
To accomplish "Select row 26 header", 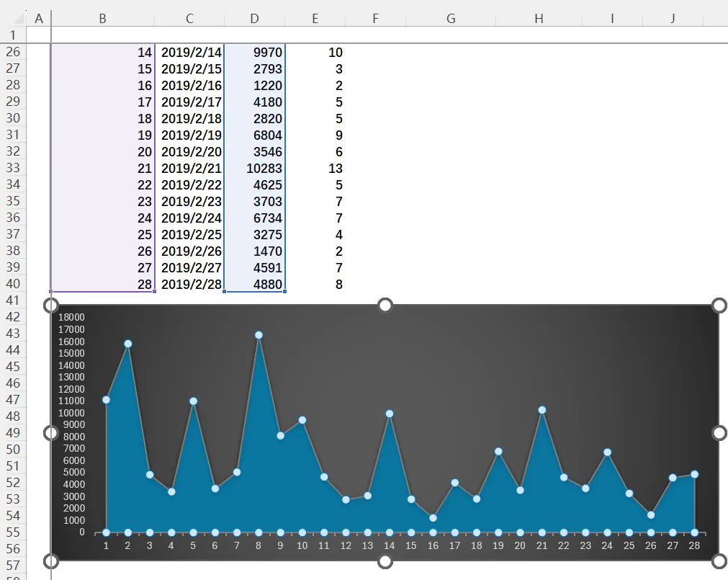I will point(13,52).
